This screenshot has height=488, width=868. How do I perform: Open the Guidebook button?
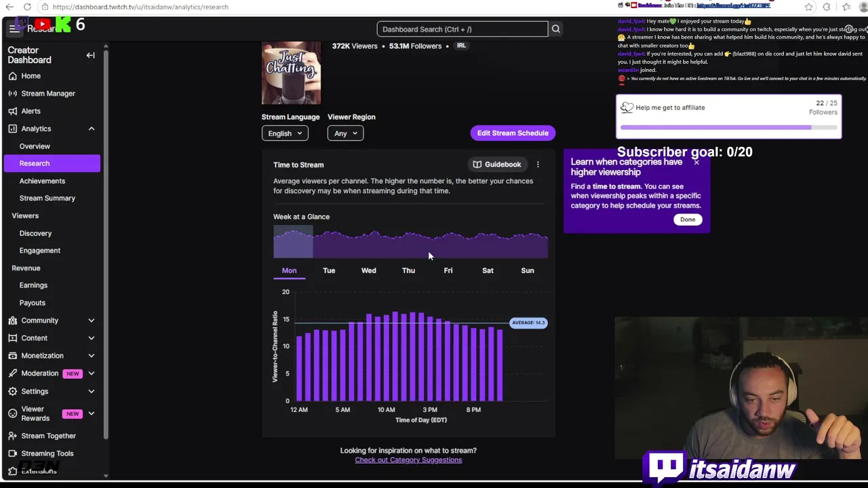[497, 165]
